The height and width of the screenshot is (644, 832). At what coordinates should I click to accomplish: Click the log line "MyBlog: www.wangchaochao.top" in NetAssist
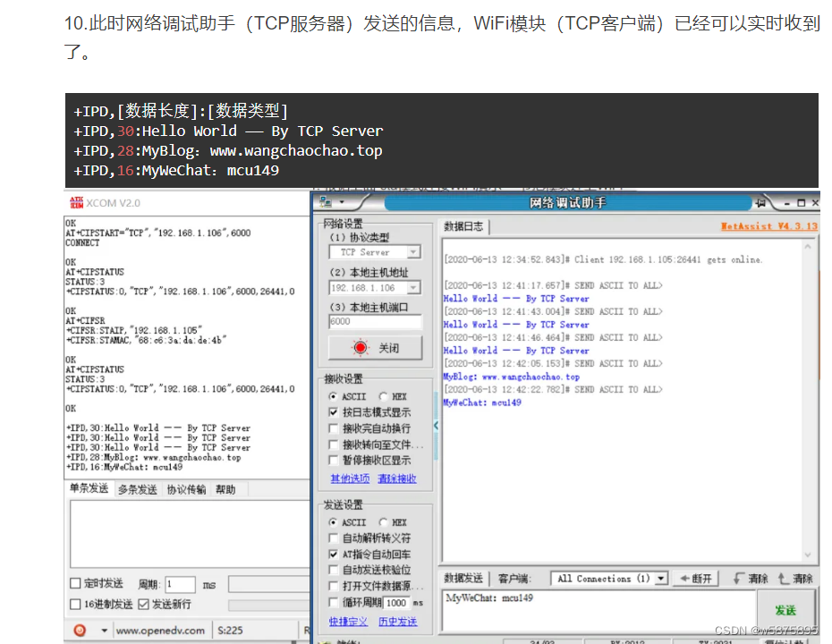[x=511, y=377]
